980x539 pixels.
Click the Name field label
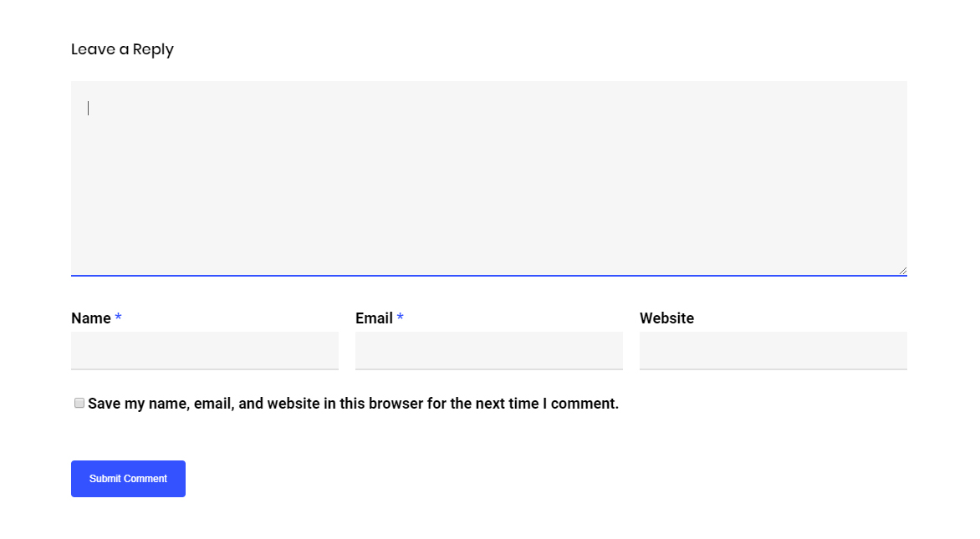tap(91, 318)
